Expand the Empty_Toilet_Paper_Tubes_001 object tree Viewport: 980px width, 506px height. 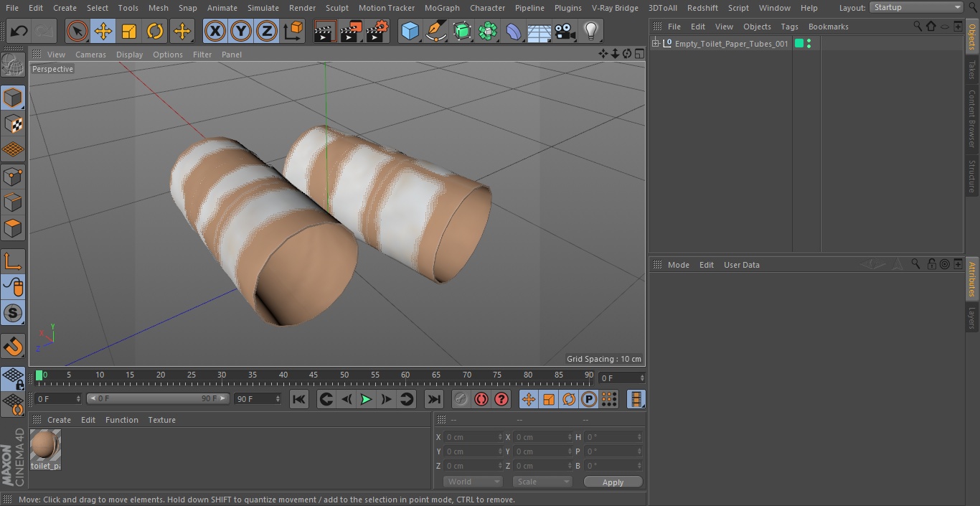(655, 44)
